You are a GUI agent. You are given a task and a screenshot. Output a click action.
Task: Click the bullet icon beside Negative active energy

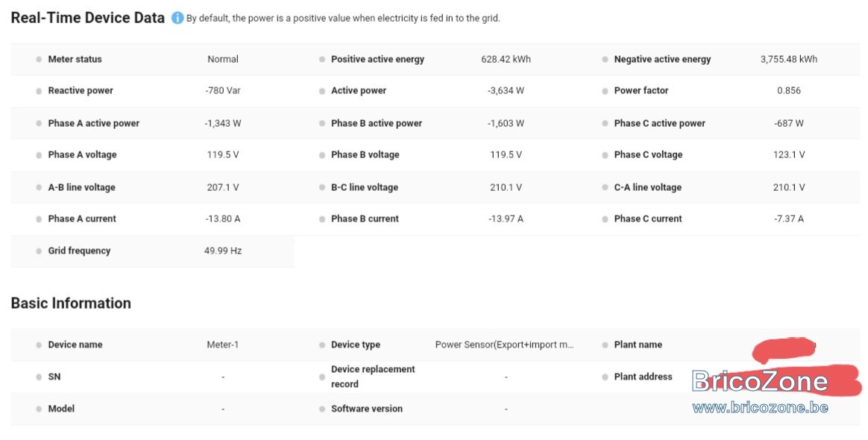(x=605, y=59)
